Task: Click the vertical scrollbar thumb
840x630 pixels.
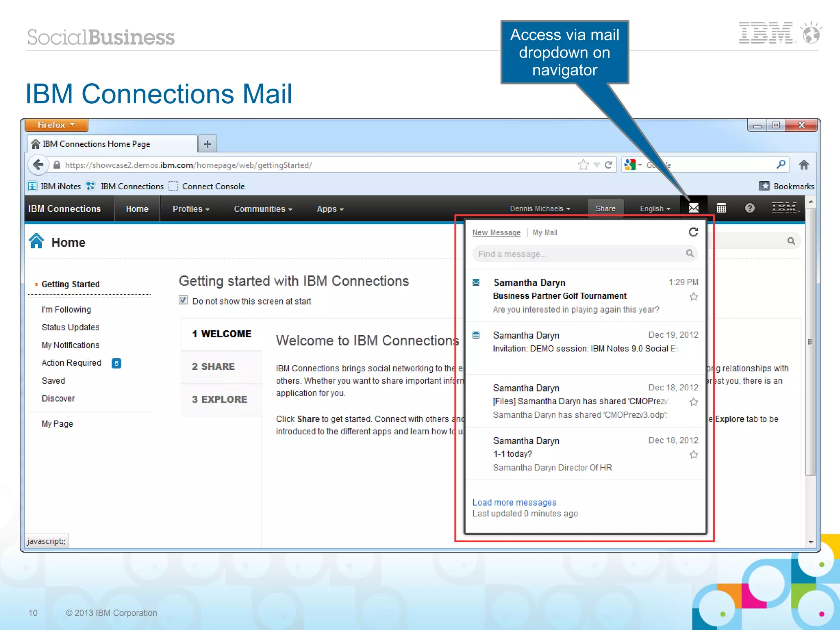Action: pyautogui.click(x=810, y=342)
